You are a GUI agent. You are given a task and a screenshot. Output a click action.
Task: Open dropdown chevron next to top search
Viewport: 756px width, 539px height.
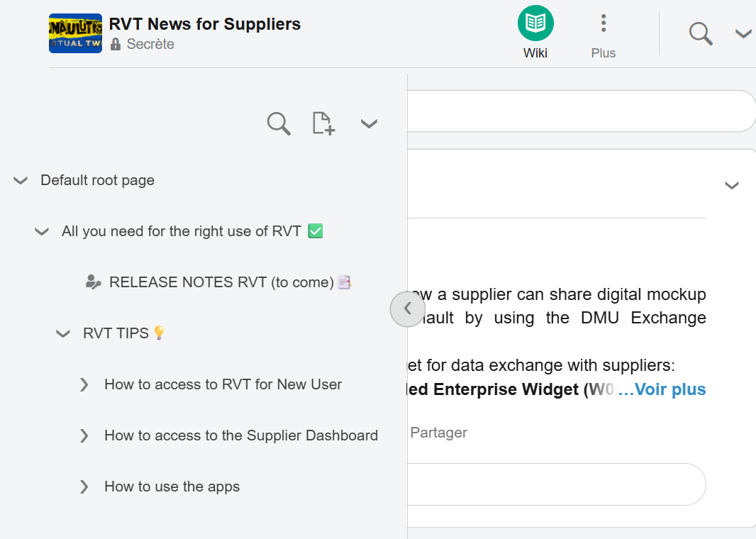click(743, 34)
